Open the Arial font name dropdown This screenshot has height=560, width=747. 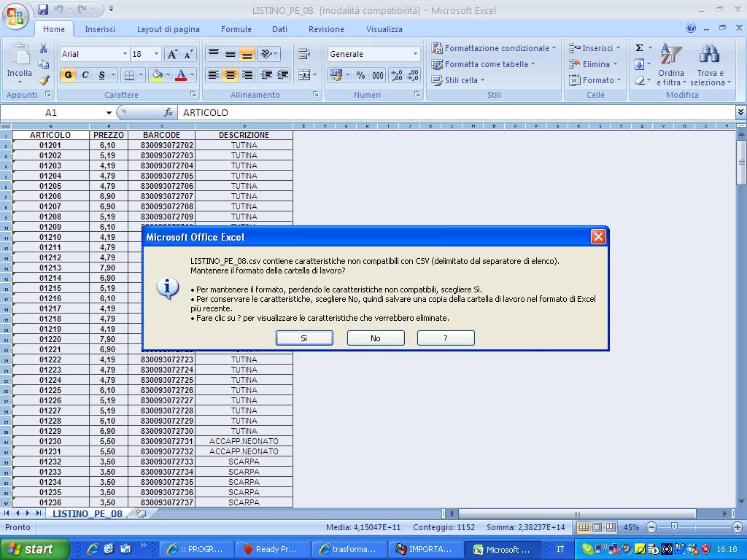click(125, 54)
